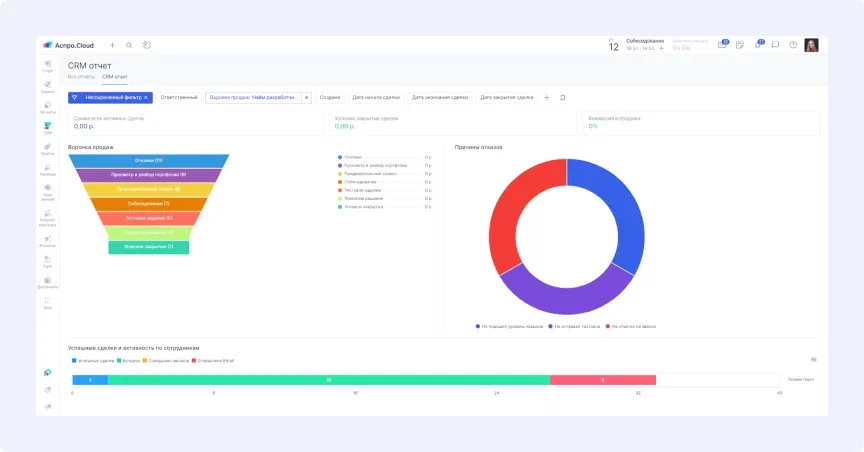Open the chat messages icon in header
Viewport: 864px width, 452px height.
tap(775, 45)
